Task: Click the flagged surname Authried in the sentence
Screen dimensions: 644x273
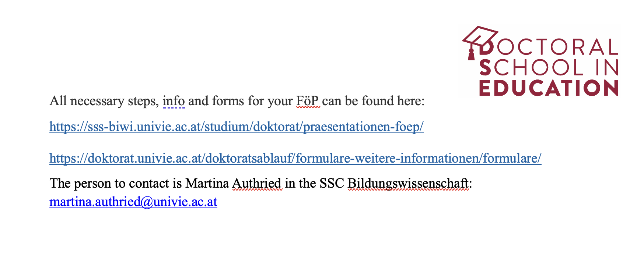Action: coord(257,183)
